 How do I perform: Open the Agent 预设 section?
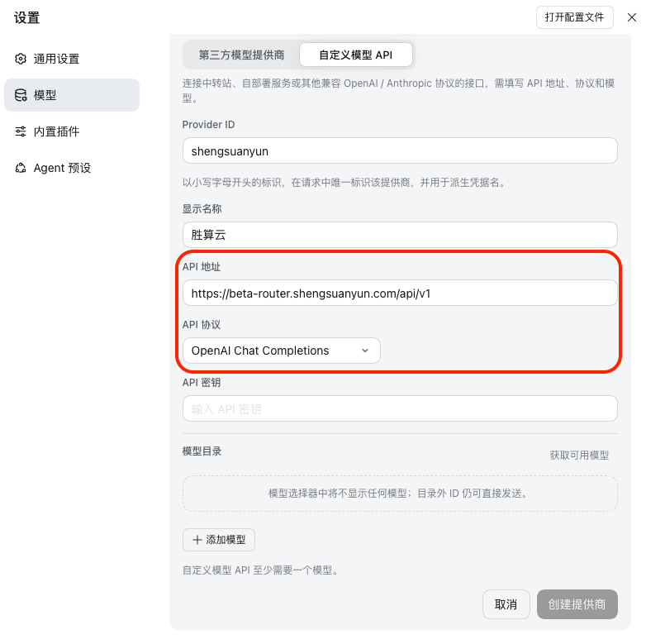tap(72, 168)
